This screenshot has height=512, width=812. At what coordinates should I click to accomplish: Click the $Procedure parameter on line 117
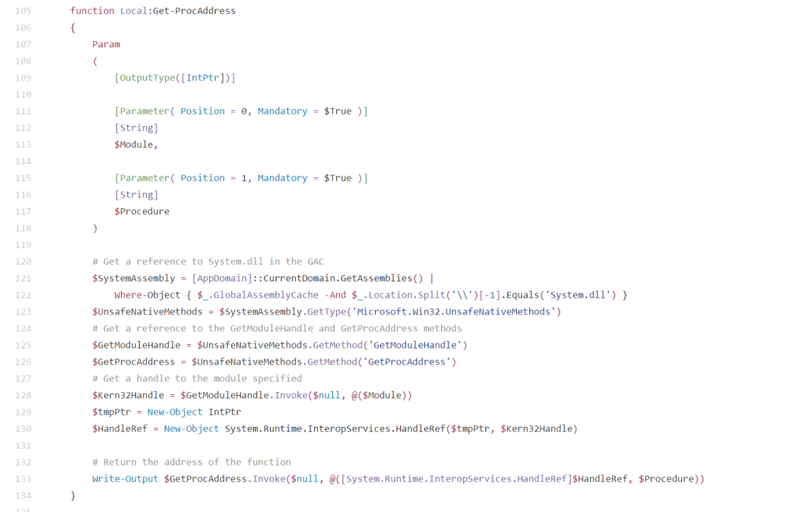pyautogui.click(x=142, y=212)
